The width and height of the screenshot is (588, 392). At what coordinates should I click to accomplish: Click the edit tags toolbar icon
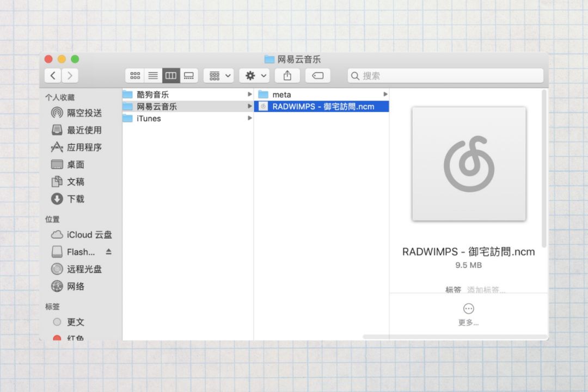click(x=317, y=76)
